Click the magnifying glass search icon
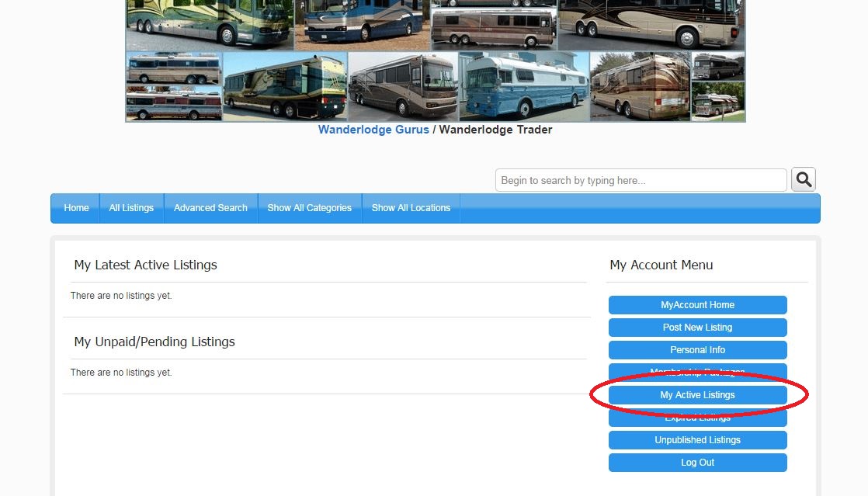 click(x=804, y=180)
